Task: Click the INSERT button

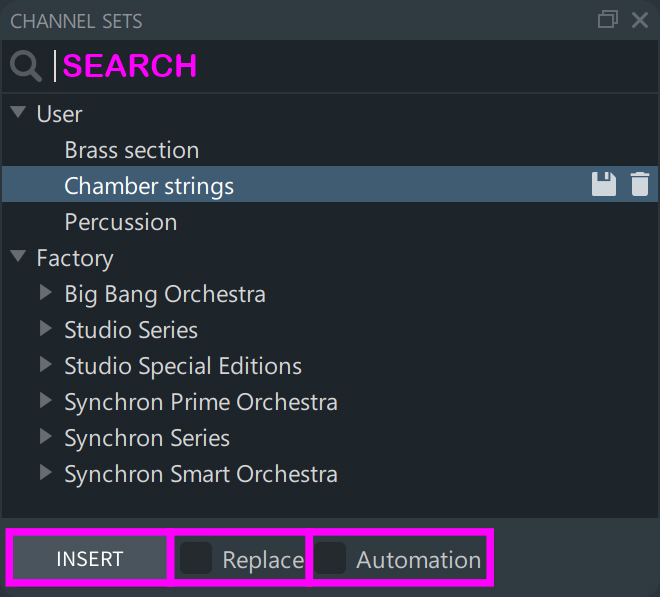Action: [x=90, y=558]
